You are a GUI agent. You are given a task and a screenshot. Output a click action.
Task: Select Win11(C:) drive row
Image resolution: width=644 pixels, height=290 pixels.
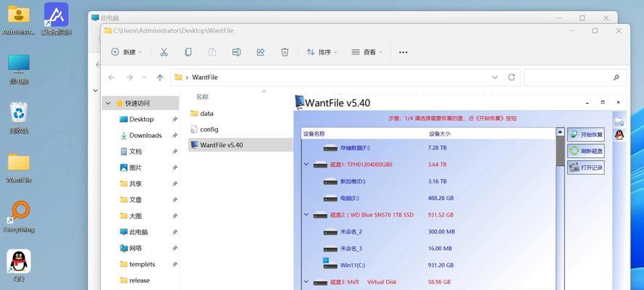point(428,265)
